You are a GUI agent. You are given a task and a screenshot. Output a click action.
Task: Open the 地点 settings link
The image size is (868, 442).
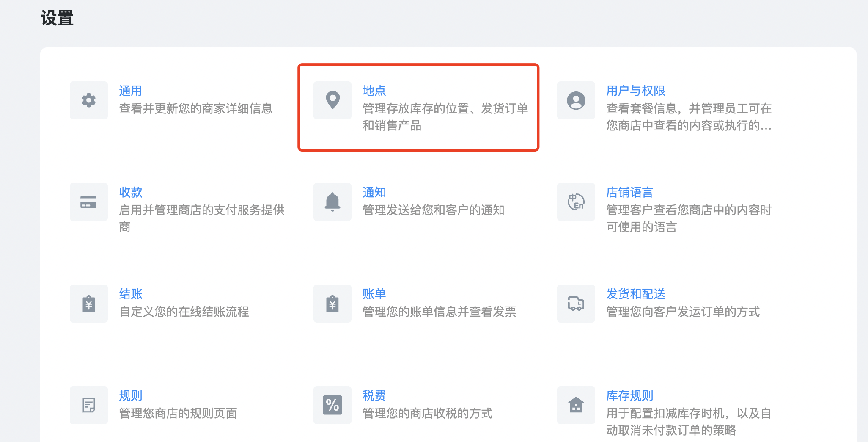[374, 91]
